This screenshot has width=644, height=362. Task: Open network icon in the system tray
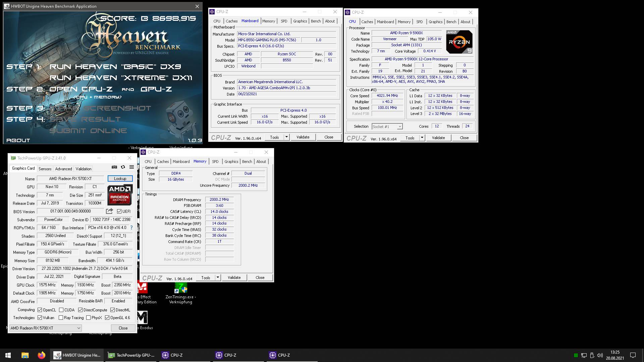click(x=584, y=355)
